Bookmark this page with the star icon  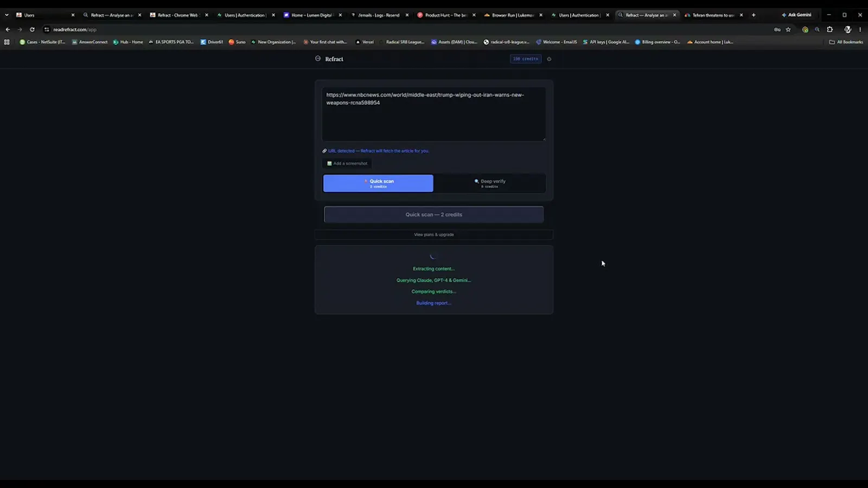tap(788, 29)
